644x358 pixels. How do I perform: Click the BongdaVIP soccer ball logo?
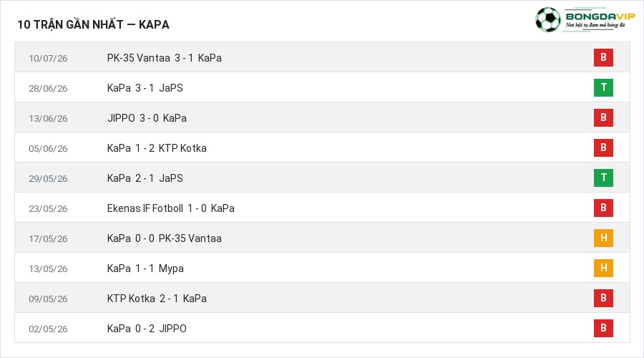(x=548, y=19)
